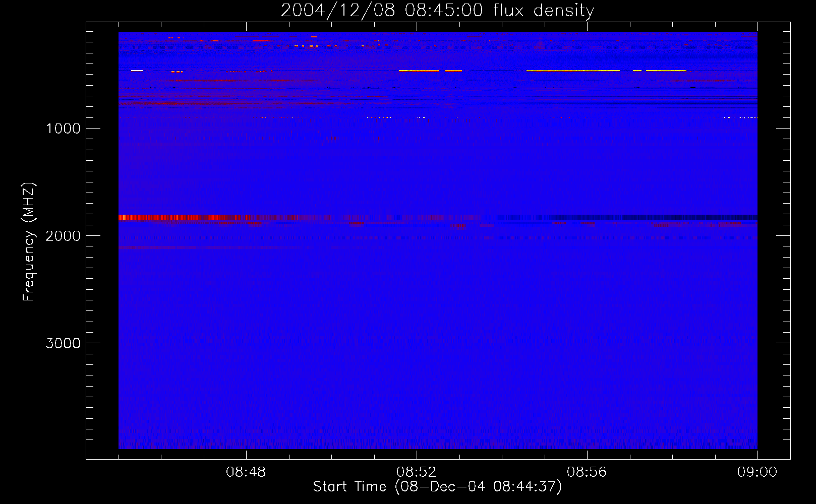
Task: Click the '1000' frequency tick label
Action: 63,129
